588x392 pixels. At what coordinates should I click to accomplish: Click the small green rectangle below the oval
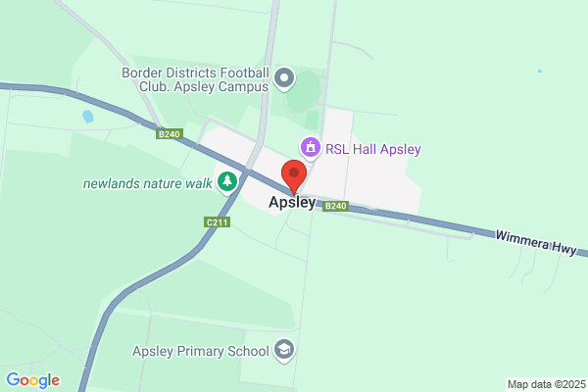click(x=312, y=120)
